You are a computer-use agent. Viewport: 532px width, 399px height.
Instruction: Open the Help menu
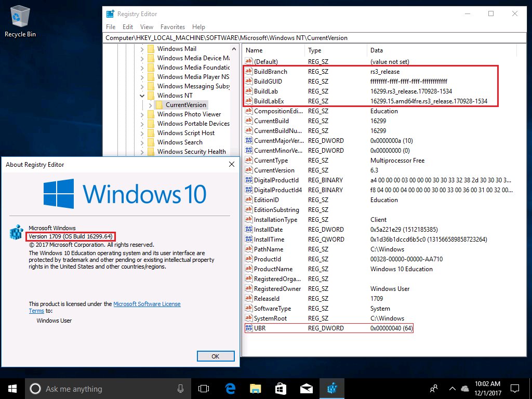[x=198, y=27]
